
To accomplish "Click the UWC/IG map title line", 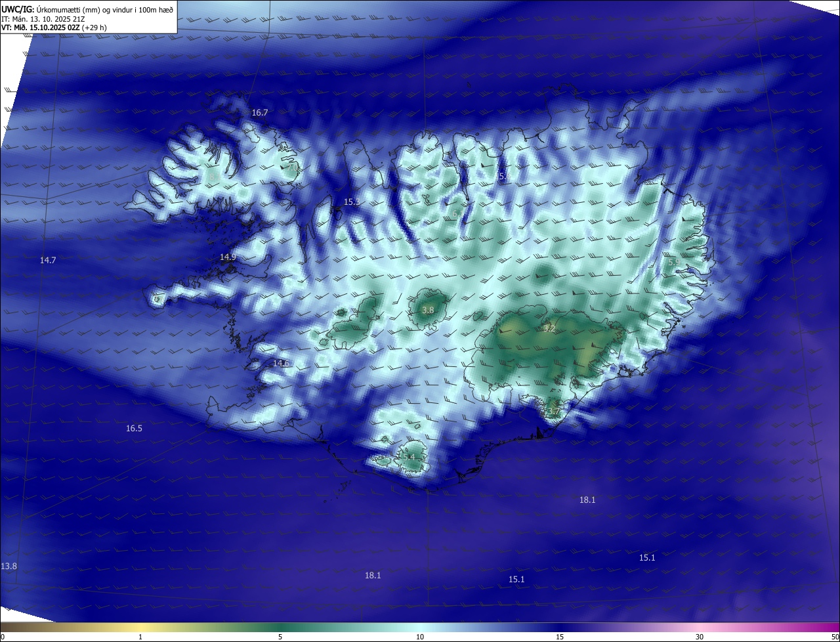I will coord(87,9).
